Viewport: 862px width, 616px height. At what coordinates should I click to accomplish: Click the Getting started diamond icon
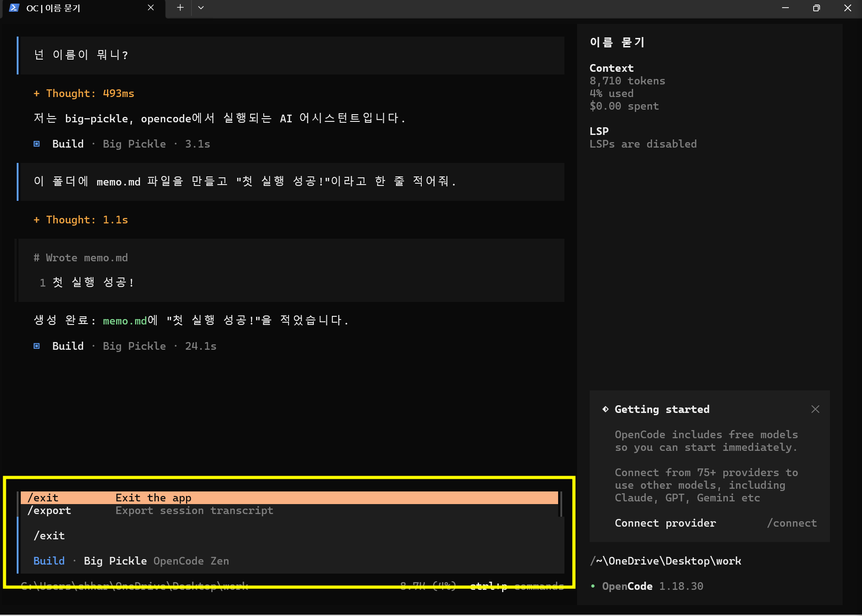[606, 409]
